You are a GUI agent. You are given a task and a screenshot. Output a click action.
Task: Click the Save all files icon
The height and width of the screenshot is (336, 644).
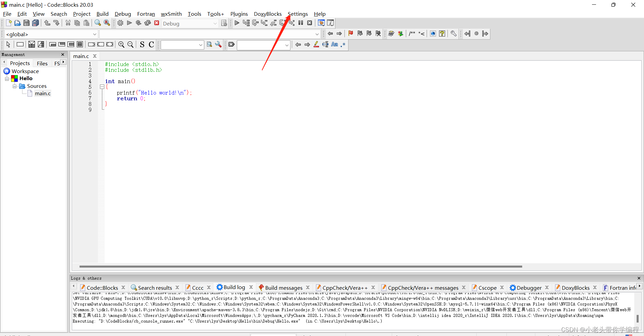[36, 23]
